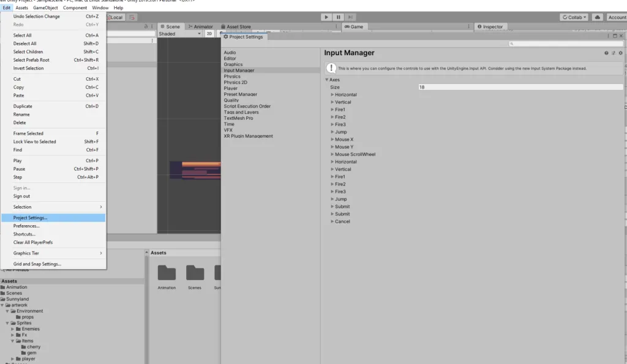
Task: Select the Audio settings category
Action: [x=230, y=53]
